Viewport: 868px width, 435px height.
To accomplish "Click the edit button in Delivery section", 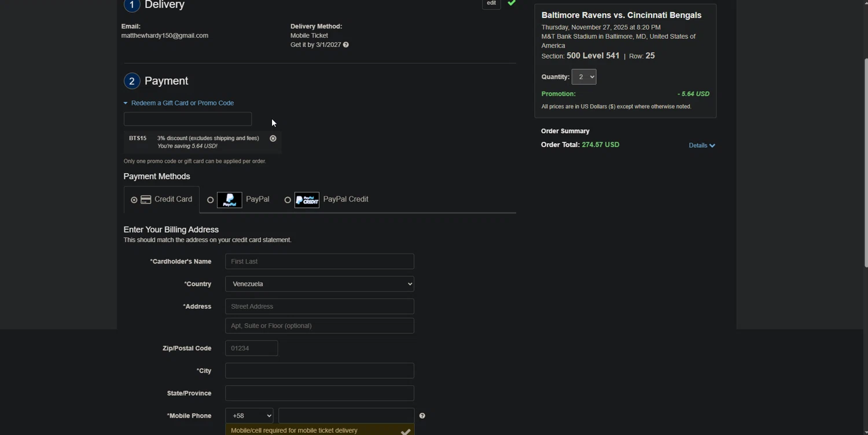I will pos(491,3).
